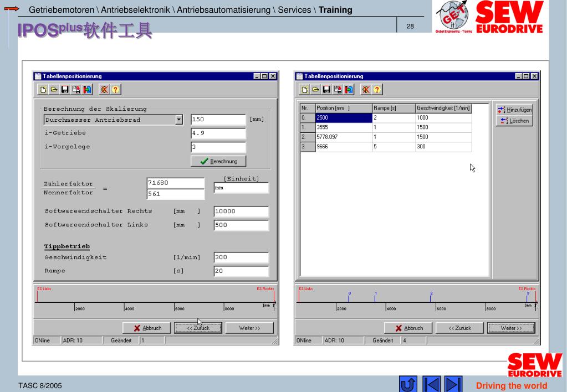Click the i-Getriebe input field
The width and height of the screenshot is (567, 392).
point(218,133)
